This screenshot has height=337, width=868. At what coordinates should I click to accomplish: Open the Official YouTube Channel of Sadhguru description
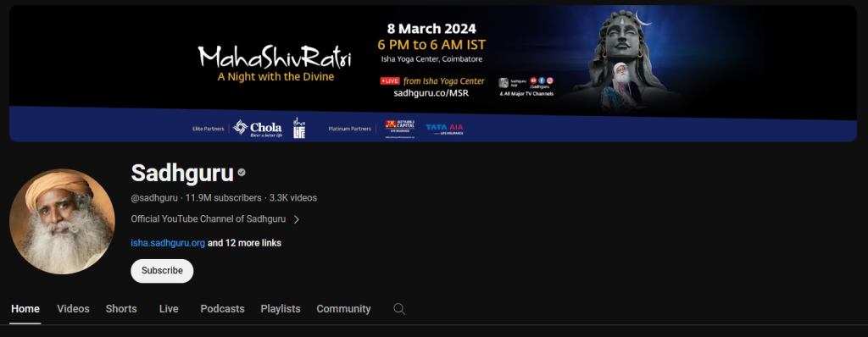(209, 219)
